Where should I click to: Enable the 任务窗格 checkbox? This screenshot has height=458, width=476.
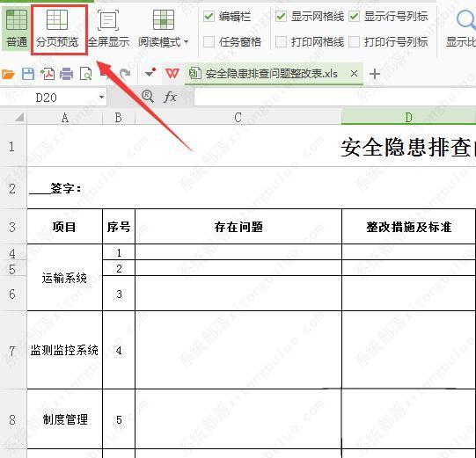tap(209, 41)
